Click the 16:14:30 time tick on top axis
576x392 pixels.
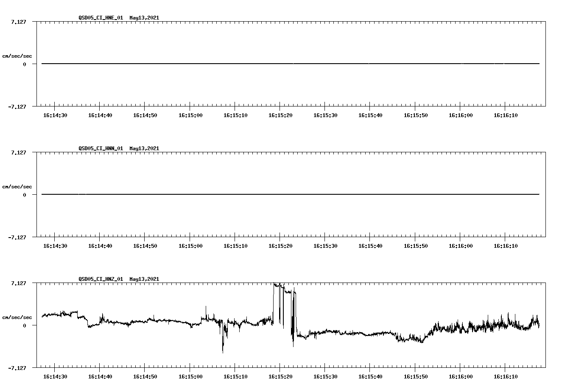point(56,115)
